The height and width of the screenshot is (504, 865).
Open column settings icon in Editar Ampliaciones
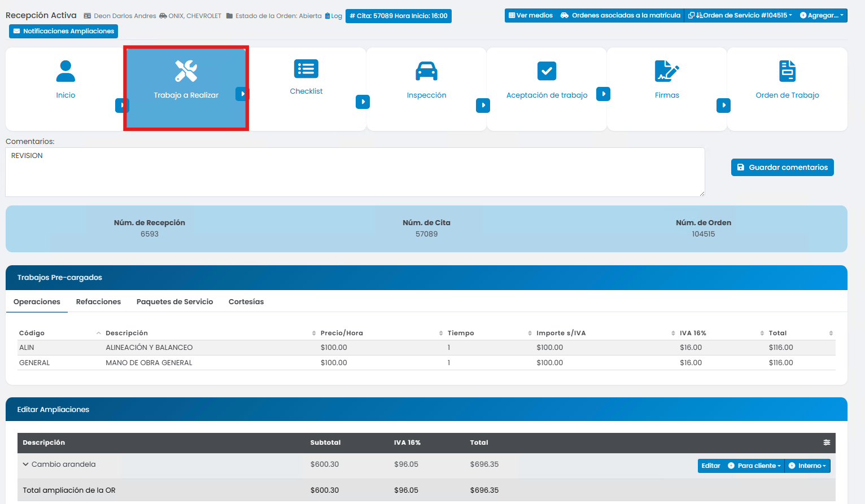[827, 442]
